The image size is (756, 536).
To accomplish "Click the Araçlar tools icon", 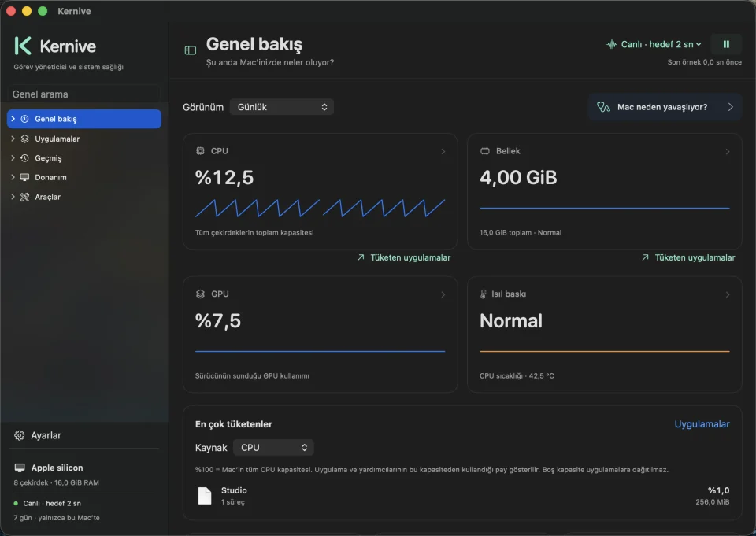I will [x=24, y=197].
